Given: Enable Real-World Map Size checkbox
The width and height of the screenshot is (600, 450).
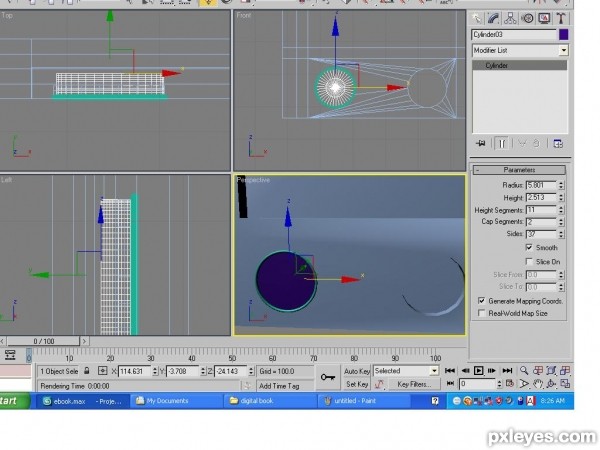Looking at the screenshot, I should click(x=481, y=313).
